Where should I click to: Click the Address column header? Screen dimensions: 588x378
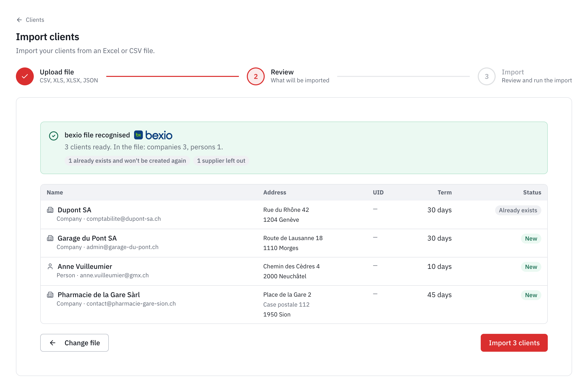pyautogui.click(x=275, y=192)
